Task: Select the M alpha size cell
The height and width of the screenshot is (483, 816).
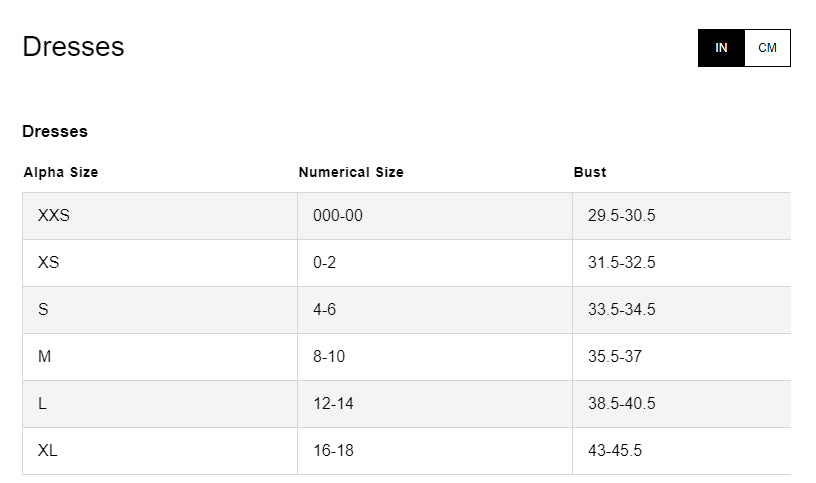Action: pos(44,357)
